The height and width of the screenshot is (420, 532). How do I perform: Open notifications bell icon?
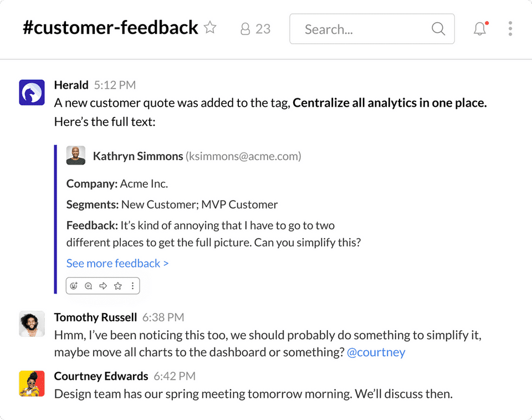tap(480, 28)
